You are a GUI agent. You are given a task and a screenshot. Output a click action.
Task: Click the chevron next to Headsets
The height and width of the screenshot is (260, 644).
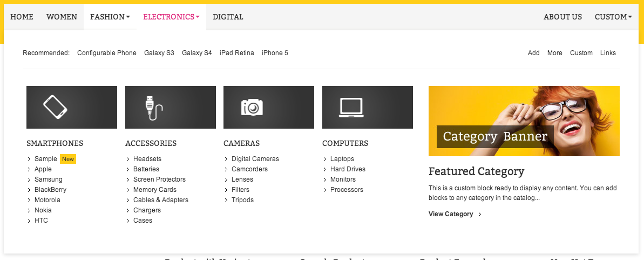tap(128, 159)
